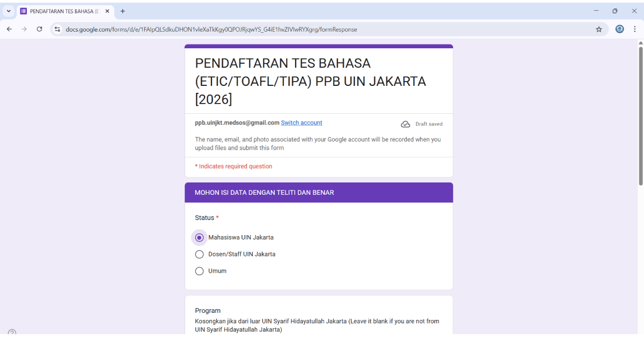Image resolution: width=644 pixels, height=337 pixels.
Task: Bookmark this page with the star icon
Action: pos(598,30)
